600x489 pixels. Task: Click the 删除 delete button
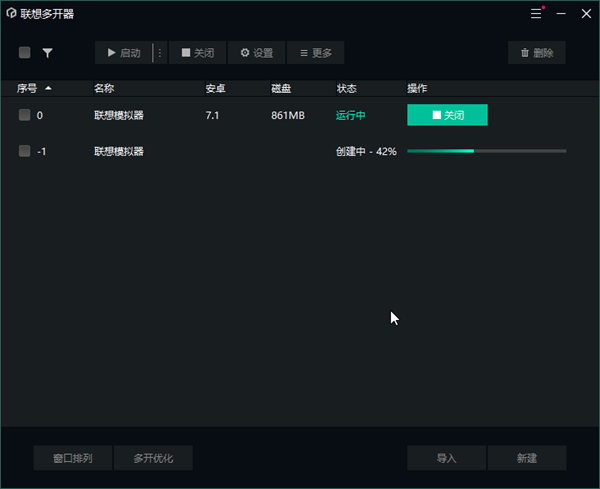[x=536, y=53]
